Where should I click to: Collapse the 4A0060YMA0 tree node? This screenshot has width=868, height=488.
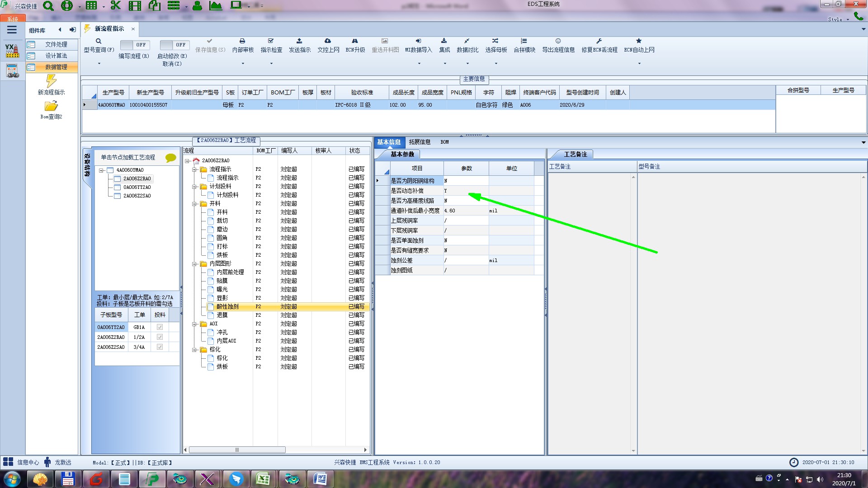tap(101, 170)
